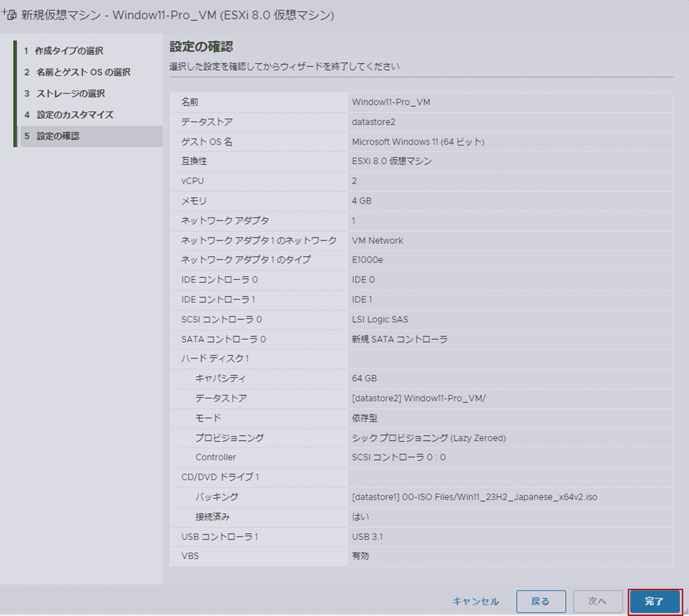Click the シック プロビジョニング (Lazy Zeroed) value
The width and height of the screenshot is (689, 616).
coord(429,438)
